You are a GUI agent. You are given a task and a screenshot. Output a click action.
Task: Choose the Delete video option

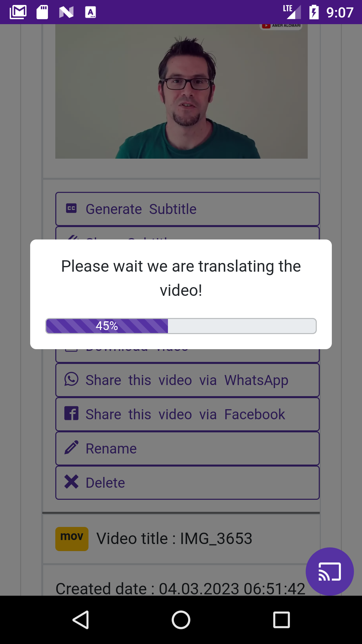pos(187,483)
